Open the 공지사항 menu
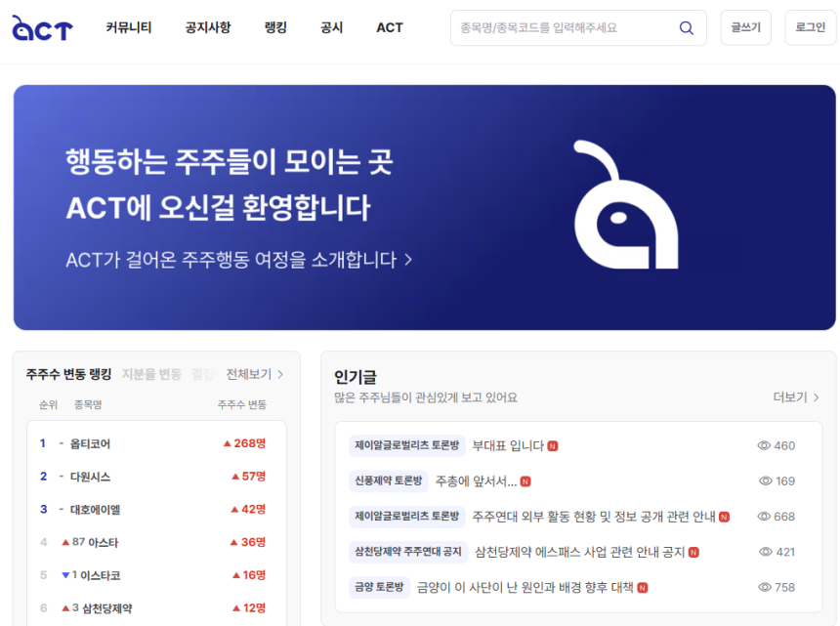 pos(208,27)
